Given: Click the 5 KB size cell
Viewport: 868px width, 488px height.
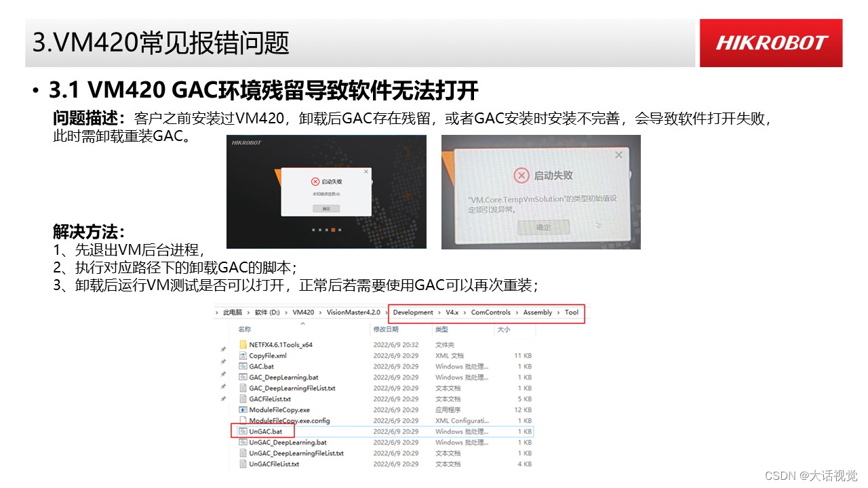Looking at the screenshot, I should pyautogui.click(x=525, y=399).
